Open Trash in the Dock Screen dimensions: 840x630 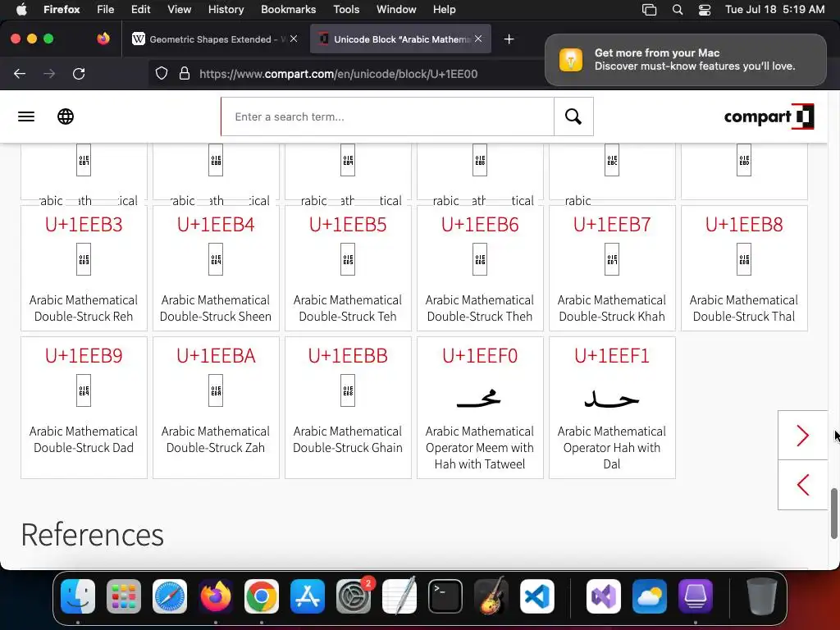pyautogui.click(x=762, y=596)
